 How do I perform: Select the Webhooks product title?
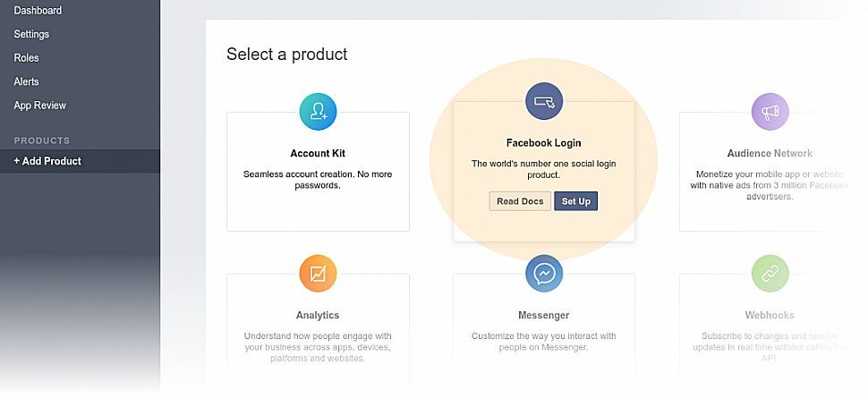pos(770,316)
